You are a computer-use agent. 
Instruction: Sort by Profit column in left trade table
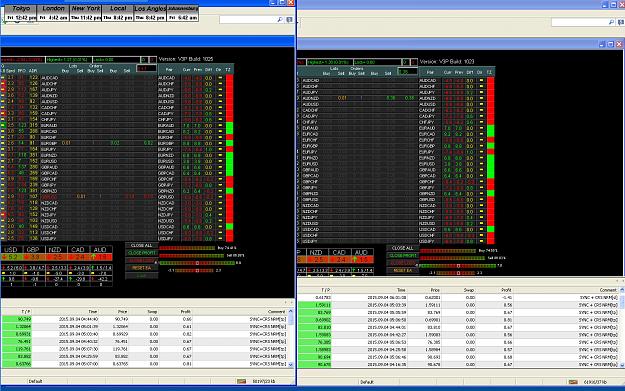(x=185, y=312)
